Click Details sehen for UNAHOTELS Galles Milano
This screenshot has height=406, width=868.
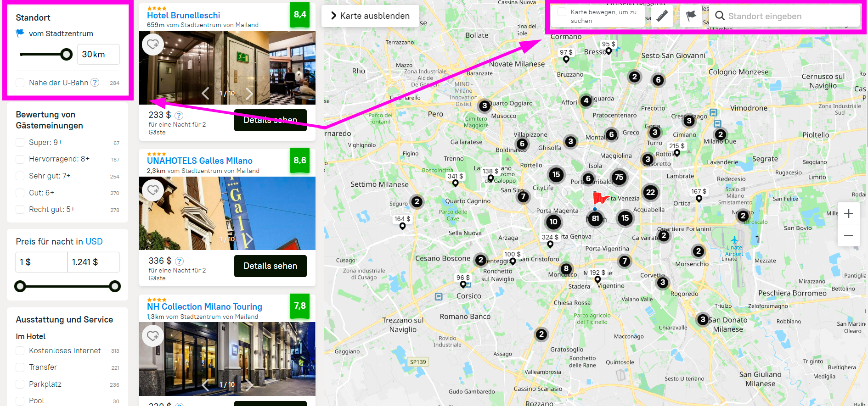pyautogui.click(x=270, y=266)
